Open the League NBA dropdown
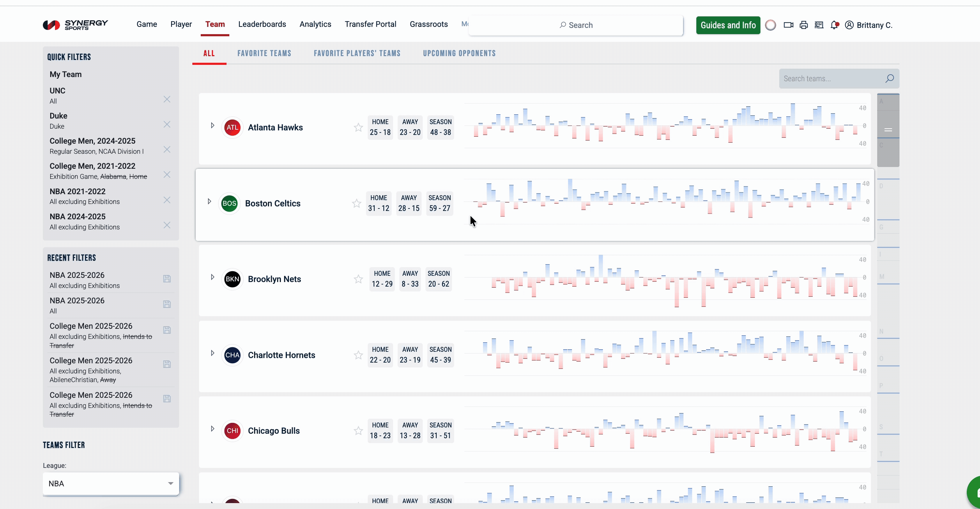Viewport: 980px width, 509px height. tap(110, 484)
